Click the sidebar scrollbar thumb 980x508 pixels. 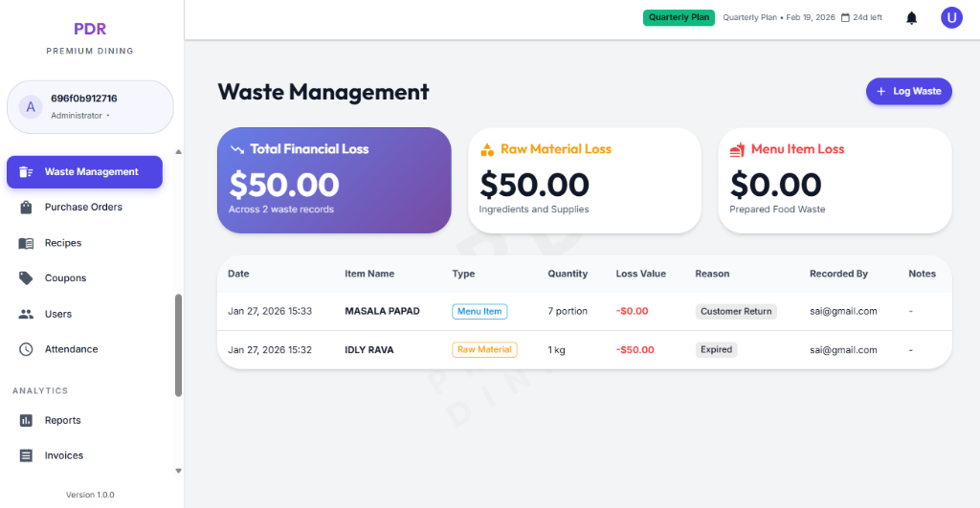point(178,344)
